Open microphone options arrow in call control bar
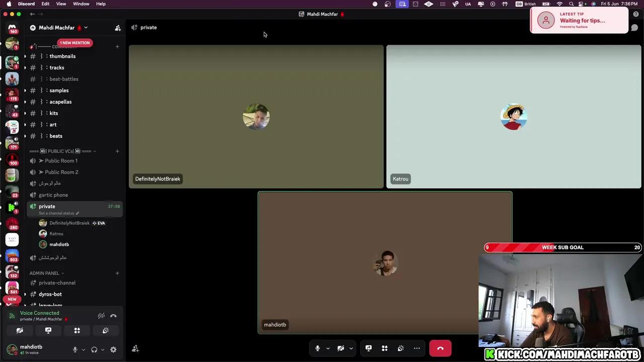The image size is (644, 362). (x=328, y=348)
